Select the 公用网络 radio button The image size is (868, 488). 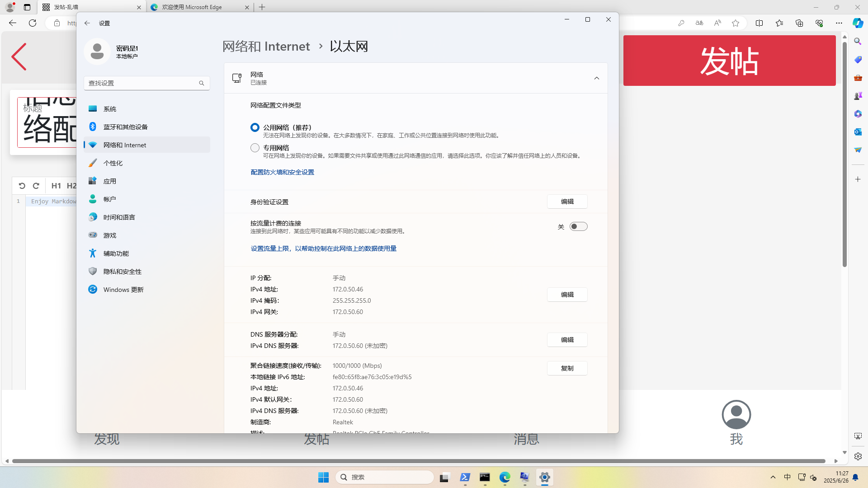pos(255,127)
